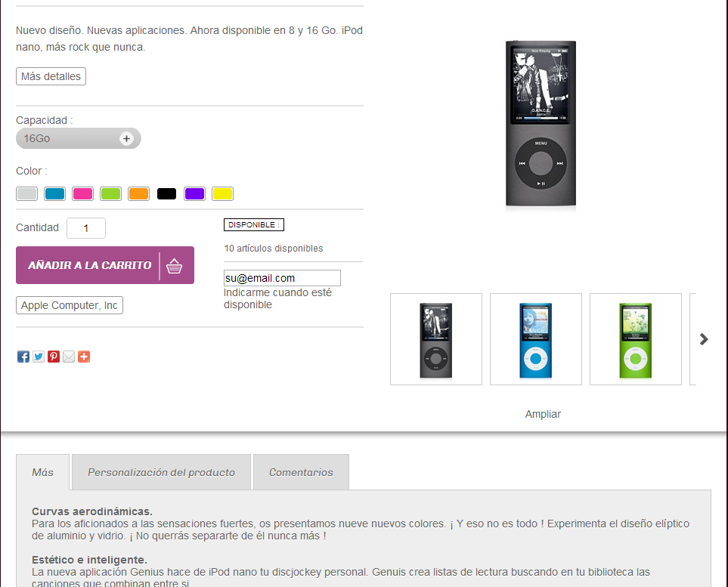Expand the 16Go capacity dropdown
The width and height of the screenshot is (728, 587).
tap(79, 138)
